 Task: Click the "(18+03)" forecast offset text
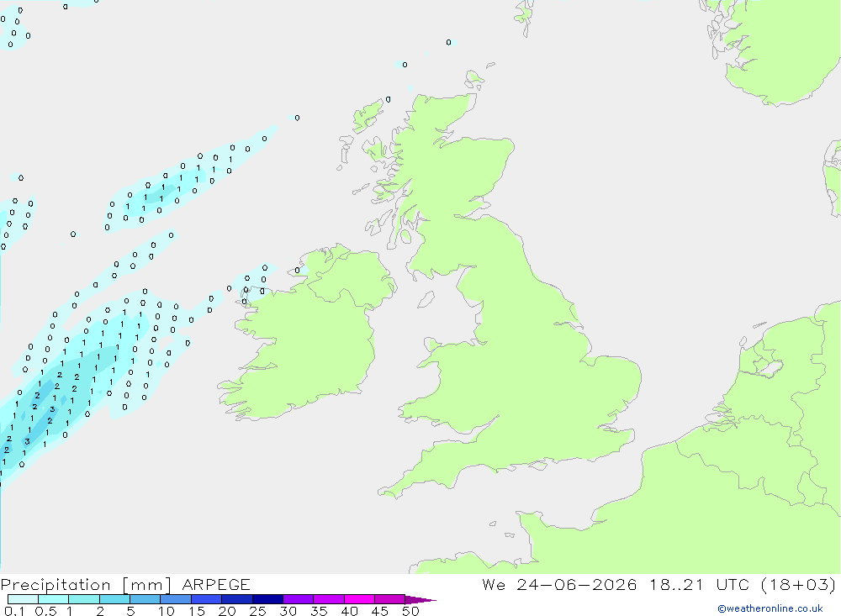click(x=799, y=585)
